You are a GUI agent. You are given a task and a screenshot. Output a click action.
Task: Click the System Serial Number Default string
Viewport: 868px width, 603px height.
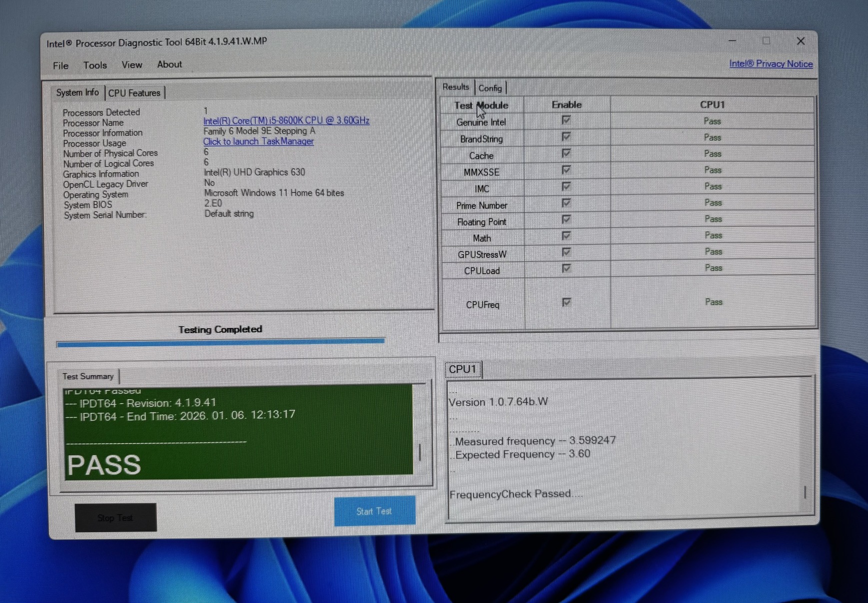click(229, 213)
